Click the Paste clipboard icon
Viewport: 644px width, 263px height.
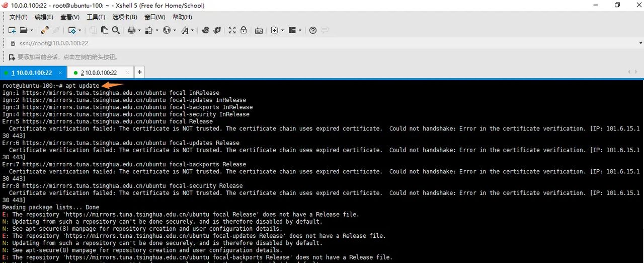[104, 30]
